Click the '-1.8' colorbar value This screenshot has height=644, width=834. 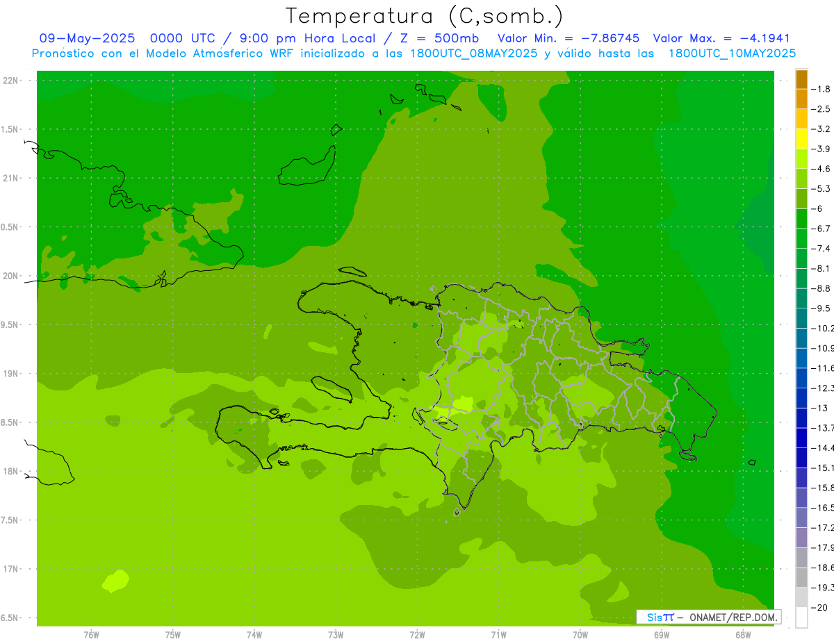click(821, 89)
